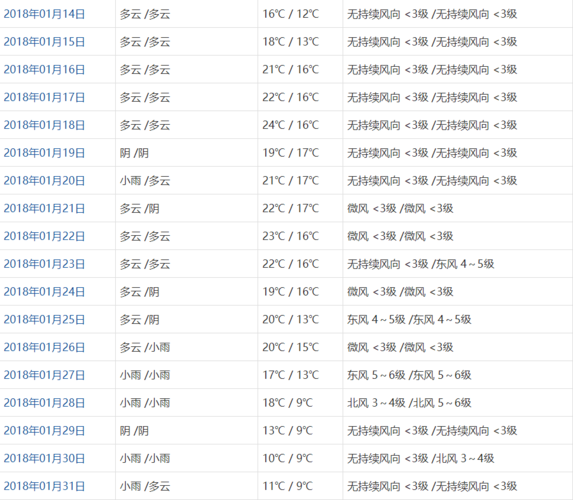Open the 2018年01月30日 date link
This screenshot has height=500, width=573.
(44, 458)
